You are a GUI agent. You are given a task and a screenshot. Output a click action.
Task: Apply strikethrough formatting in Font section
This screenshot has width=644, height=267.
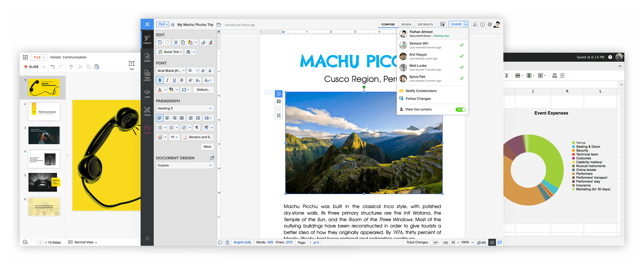[182, 80]
